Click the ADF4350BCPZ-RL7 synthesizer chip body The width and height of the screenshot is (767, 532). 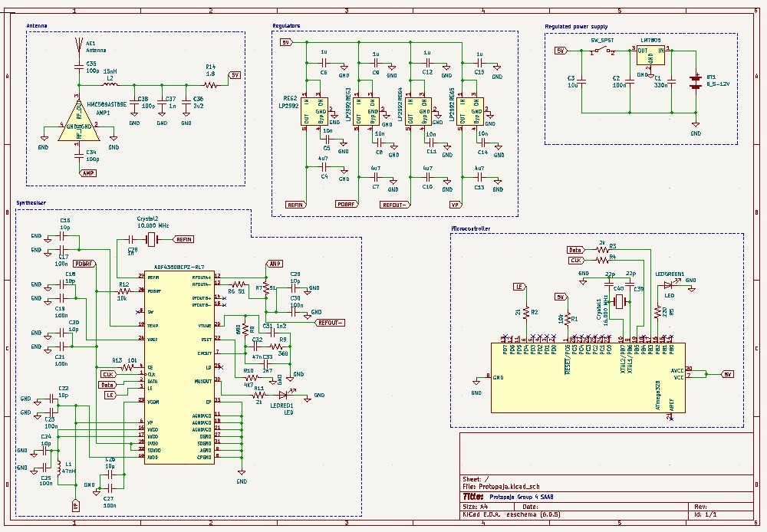tap(179, 366)
